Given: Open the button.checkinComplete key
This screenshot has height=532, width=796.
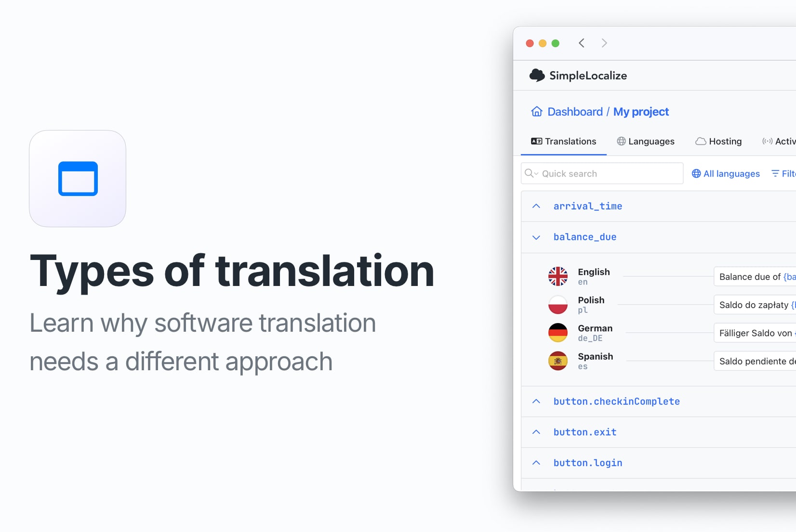Looking at the screenshot, I should (x=616, y=402).
